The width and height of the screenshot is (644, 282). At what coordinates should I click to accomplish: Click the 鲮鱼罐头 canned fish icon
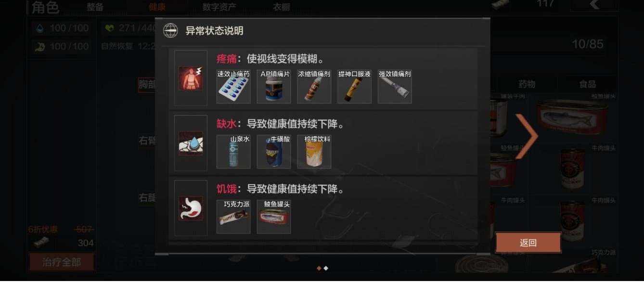click(x=274, y=217)
